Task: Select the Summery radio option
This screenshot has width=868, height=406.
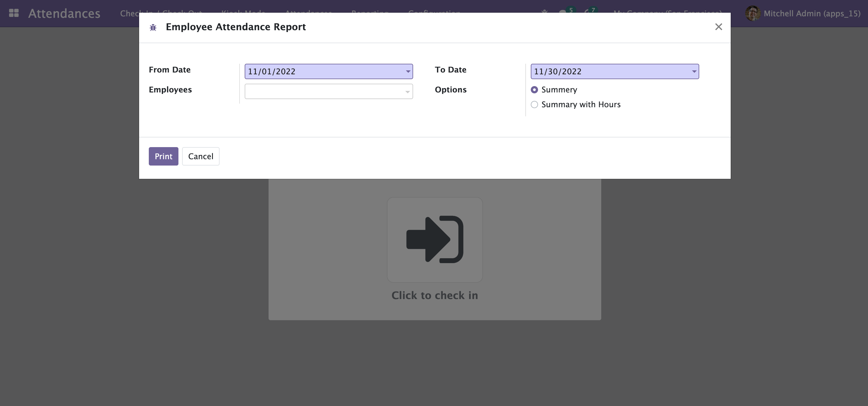Action: 534,89
